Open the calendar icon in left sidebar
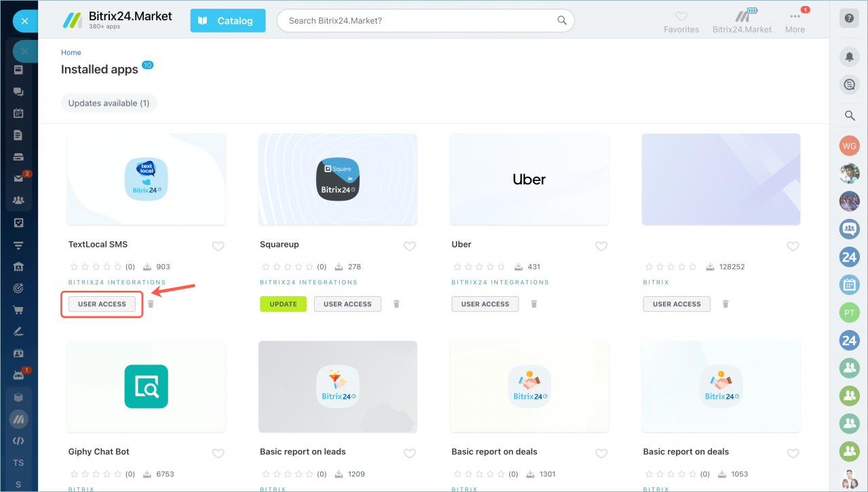 click(x=18, y=113)
